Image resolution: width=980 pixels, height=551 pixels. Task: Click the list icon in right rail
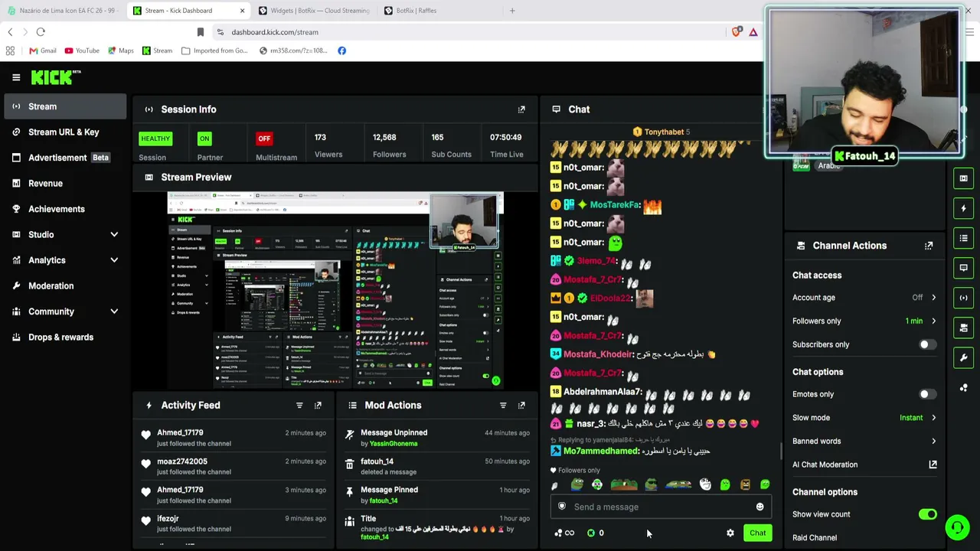(963, 238)
